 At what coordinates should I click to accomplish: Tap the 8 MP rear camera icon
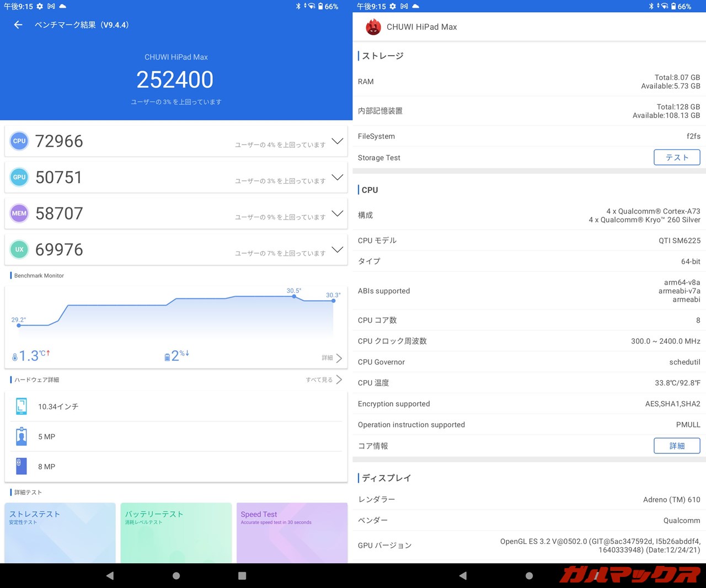tap(22, 466)
